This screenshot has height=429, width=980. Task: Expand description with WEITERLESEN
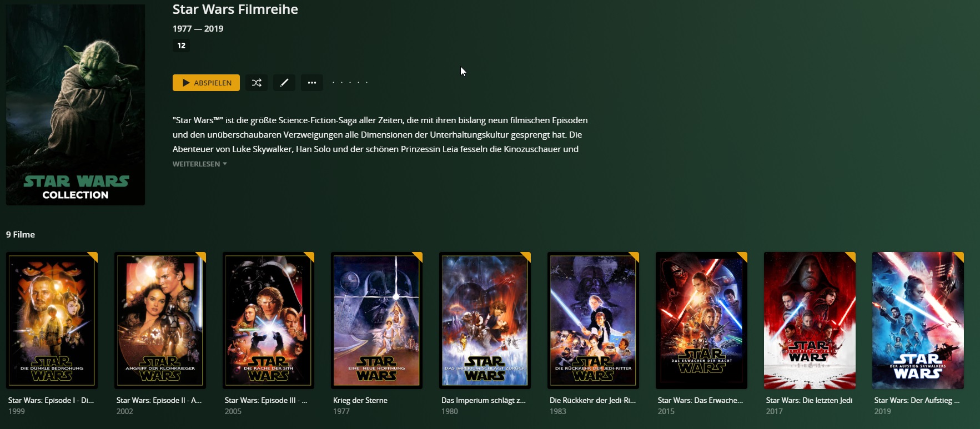[199, 164]
